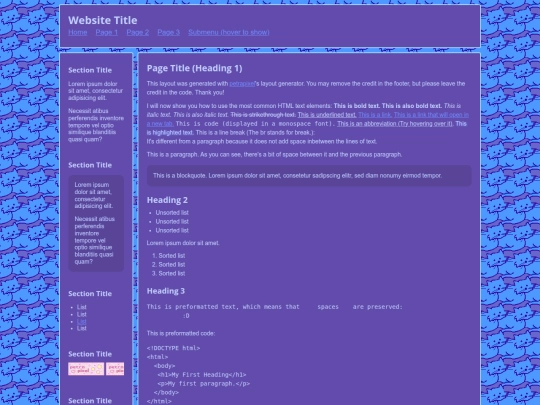Follow the petrapixel credit link
The height and width of the screenshot is (405, 540).
(242, 84)
